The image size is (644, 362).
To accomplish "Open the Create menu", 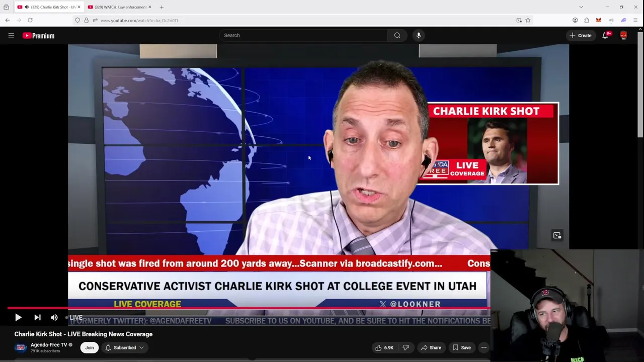I will click(x=581, y=36).
